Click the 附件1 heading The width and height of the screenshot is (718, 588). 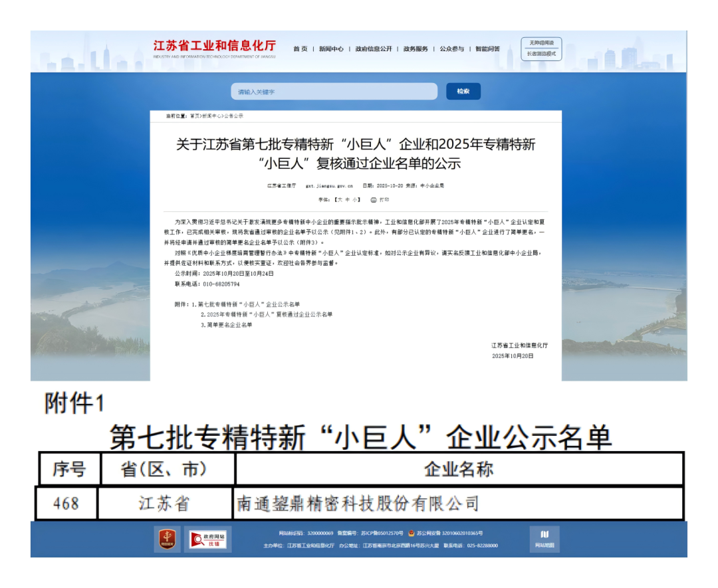click(74, 403)
